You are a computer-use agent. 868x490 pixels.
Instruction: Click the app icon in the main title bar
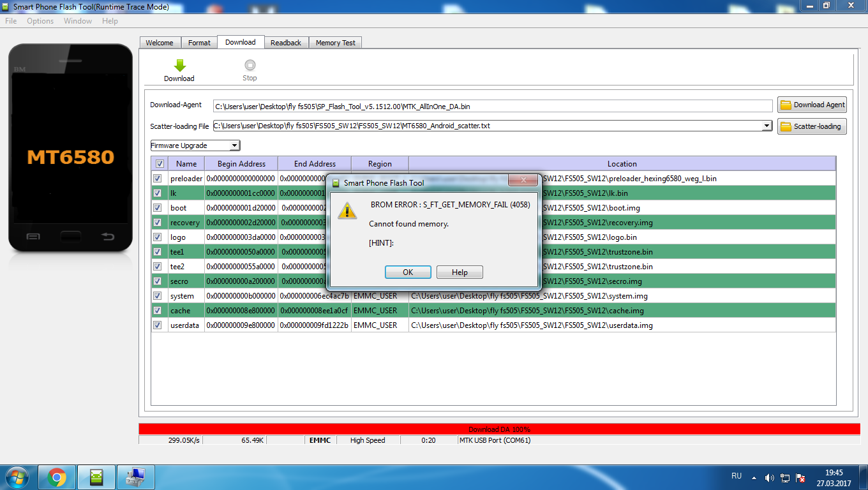click(x=6, y=6)
